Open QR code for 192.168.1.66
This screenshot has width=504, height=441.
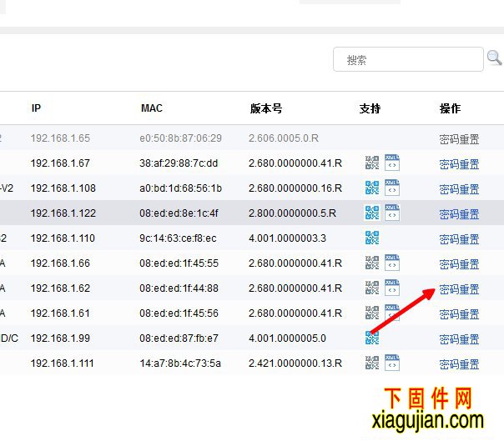coord(372,263)
